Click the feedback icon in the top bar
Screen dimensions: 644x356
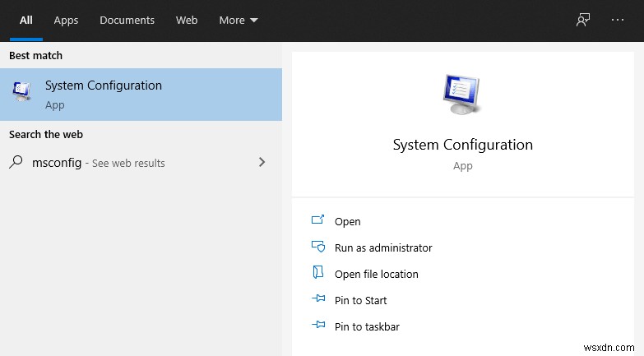point(583,20)
